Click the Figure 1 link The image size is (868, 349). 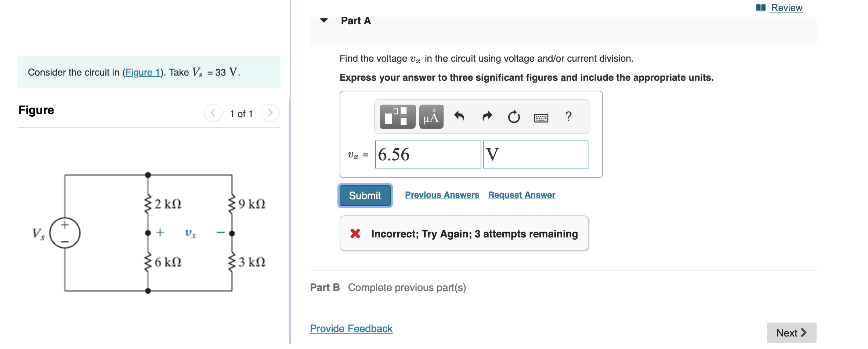pyautogui.click(x=143, y=72)
